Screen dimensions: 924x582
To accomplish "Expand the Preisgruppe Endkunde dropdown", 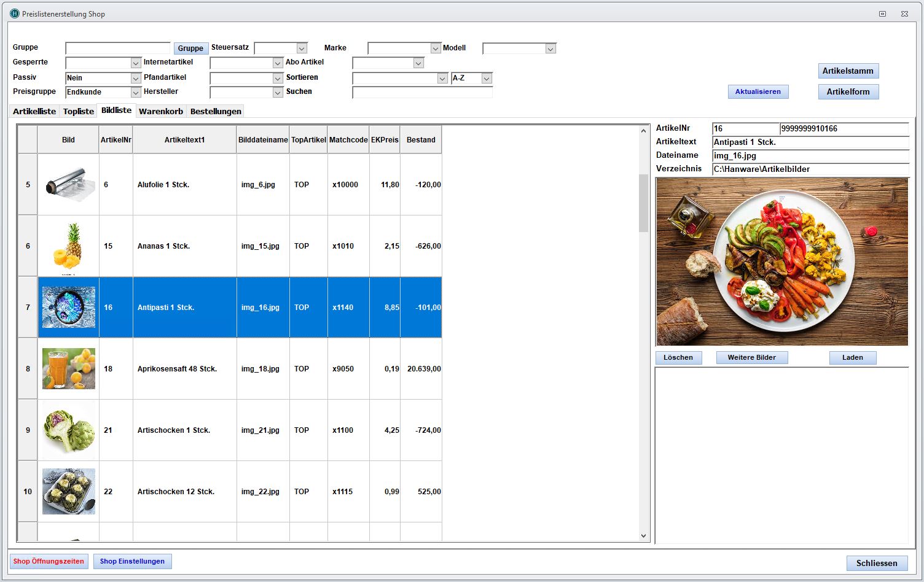I will (136, 92).
